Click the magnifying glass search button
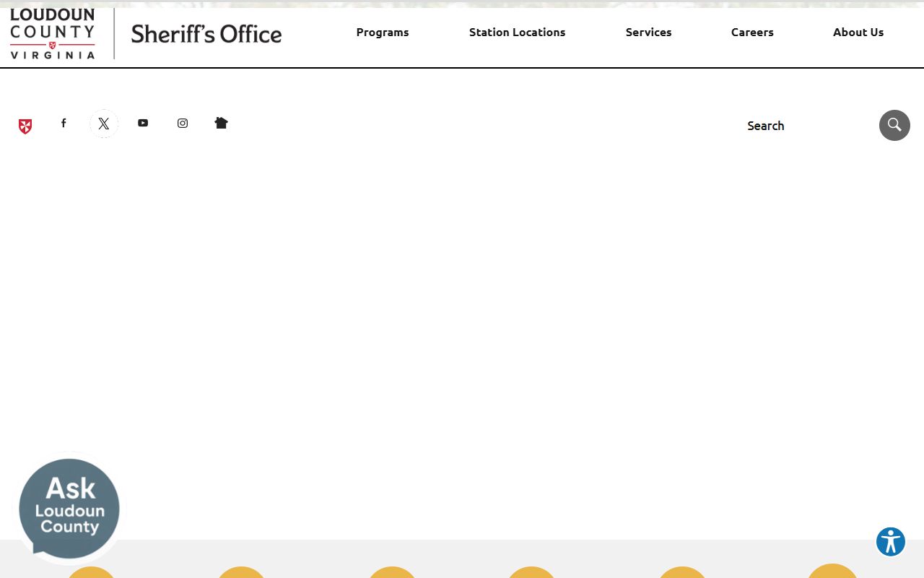924x578 pixels. point(894,125)
